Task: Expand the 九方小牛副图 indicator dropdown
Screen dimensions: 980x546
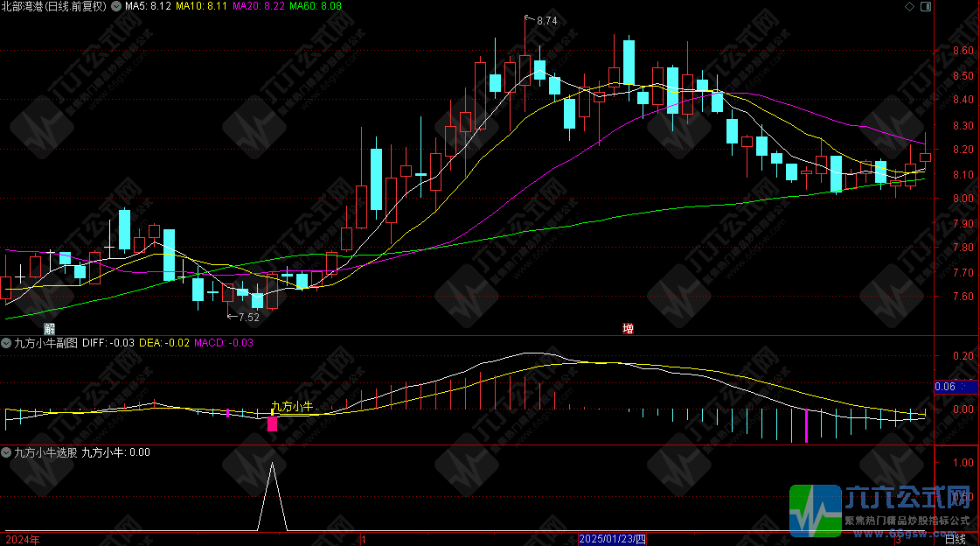Action: tap(7, 343)
